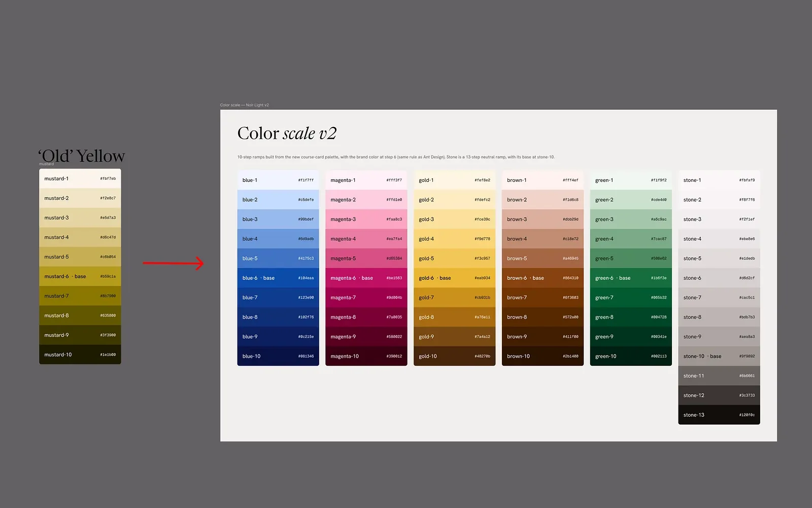Select the green-1 swatch
Viewport: 812px width, 508px height.
(631, 180)
